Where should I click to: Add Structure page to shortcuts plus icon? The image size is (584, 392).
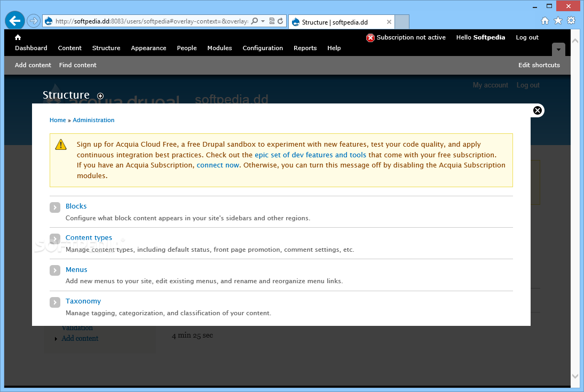pyautogui.click(x=100, y=96)
